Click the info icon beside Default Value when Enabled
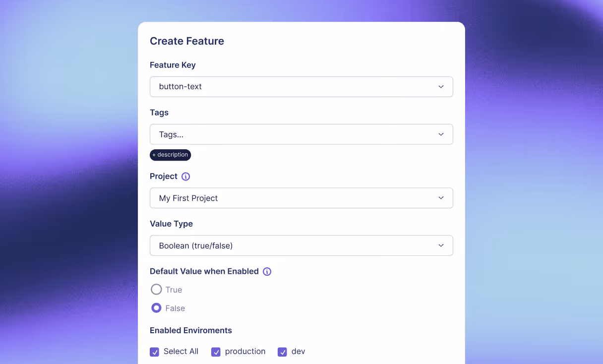The width and height of the screenshot is (603, 364). (x=267, y=271)
